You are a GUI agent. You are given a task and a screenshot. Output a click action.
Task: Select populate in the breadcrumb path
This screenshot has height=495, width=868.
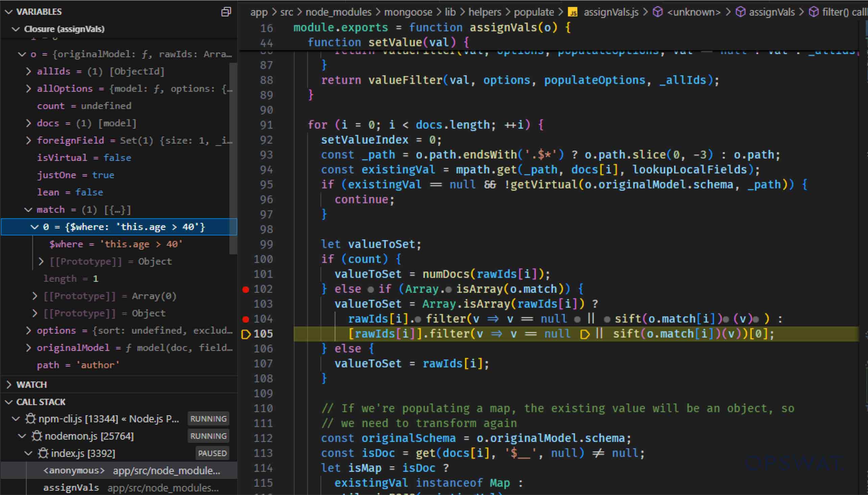click(533, 12)
